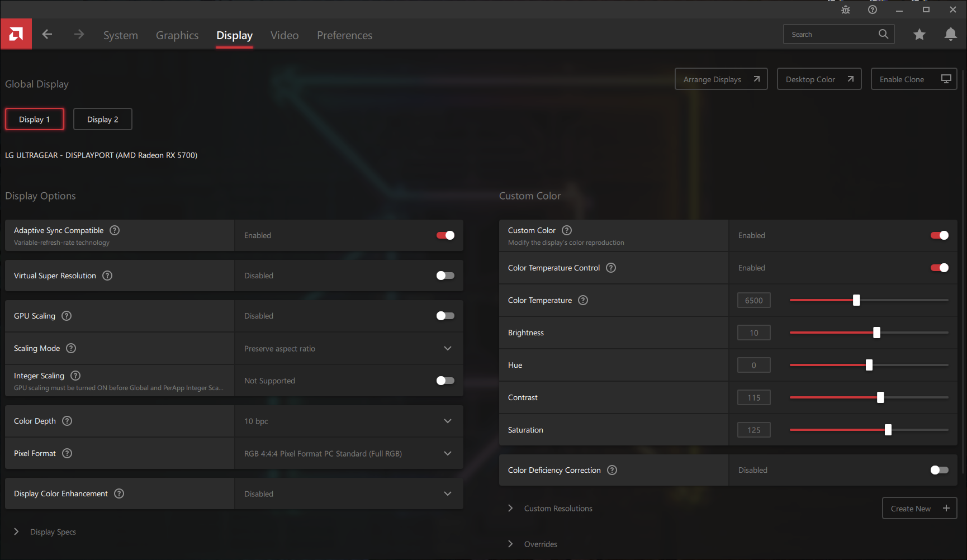The width and height of the screenshot is (967, 560).
Task: Open the bug report icon
Action: coord(846,10)
